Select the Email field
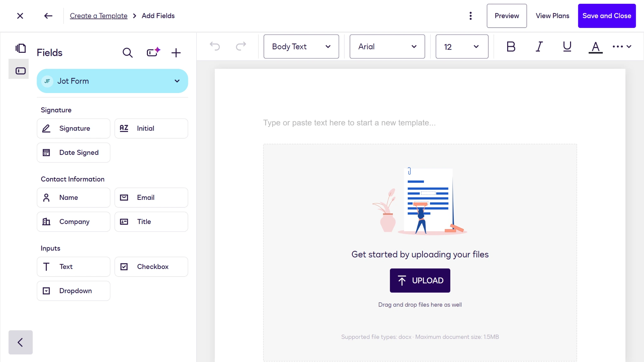Image resolution: width=644 pixels, height=362 pixels. pyautogui.click(x=151, y=197)
